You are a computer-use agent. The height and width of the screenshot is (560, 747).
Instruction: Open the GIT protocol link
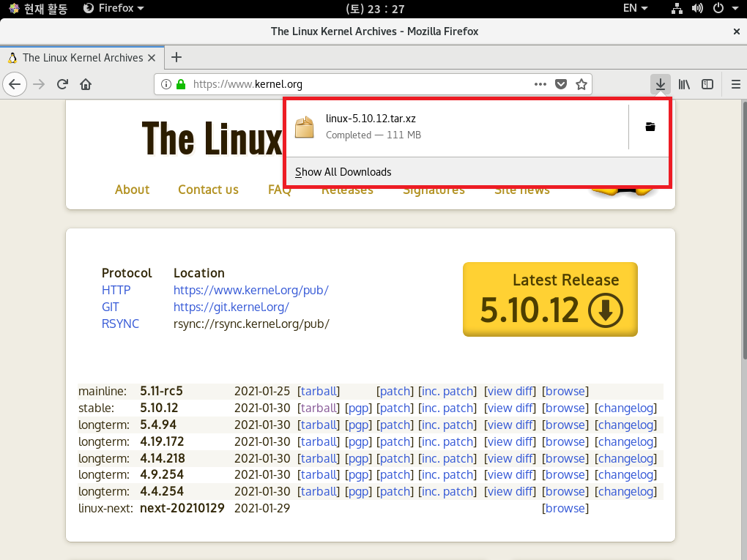(110, 307)
